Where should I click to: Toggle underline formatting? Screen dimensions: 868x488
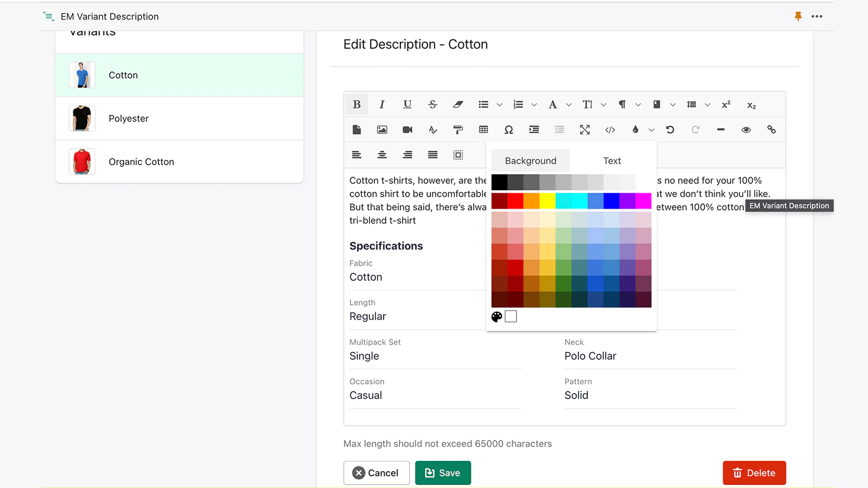coord(407,105)
